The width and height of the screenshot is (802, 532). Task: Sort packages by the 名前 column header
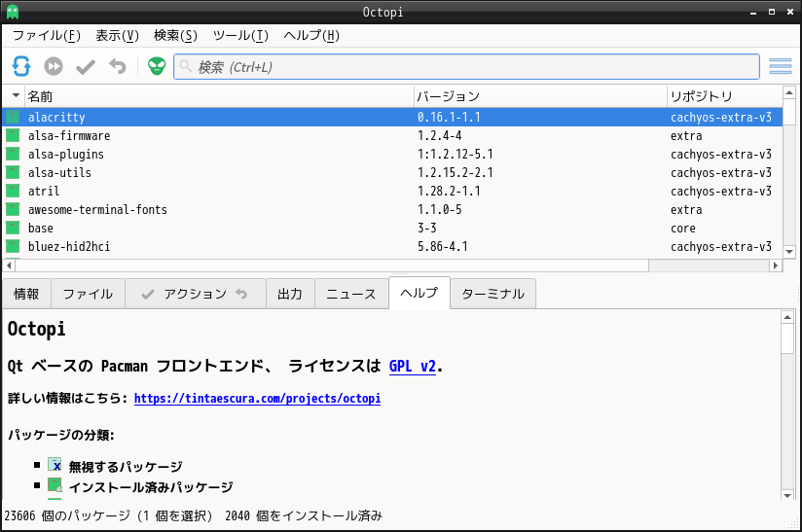coord(219,96)
